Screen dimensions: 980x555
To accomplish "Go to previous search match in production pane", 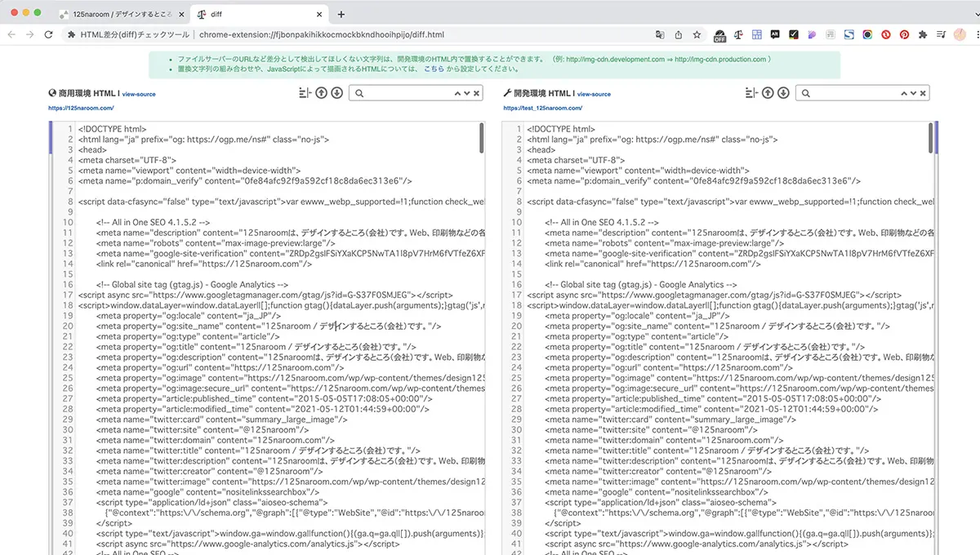I will pos(456,93).
